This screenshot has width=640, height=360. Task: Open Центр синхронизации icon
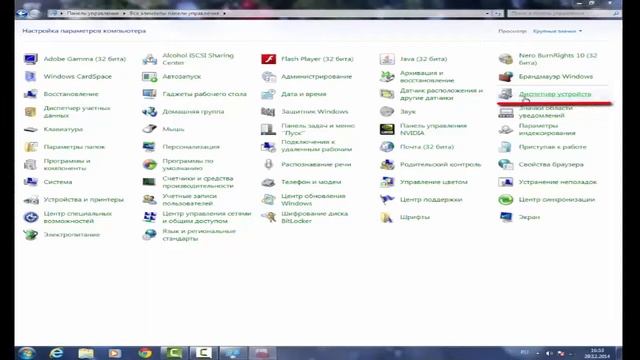[x=506, y=200]
